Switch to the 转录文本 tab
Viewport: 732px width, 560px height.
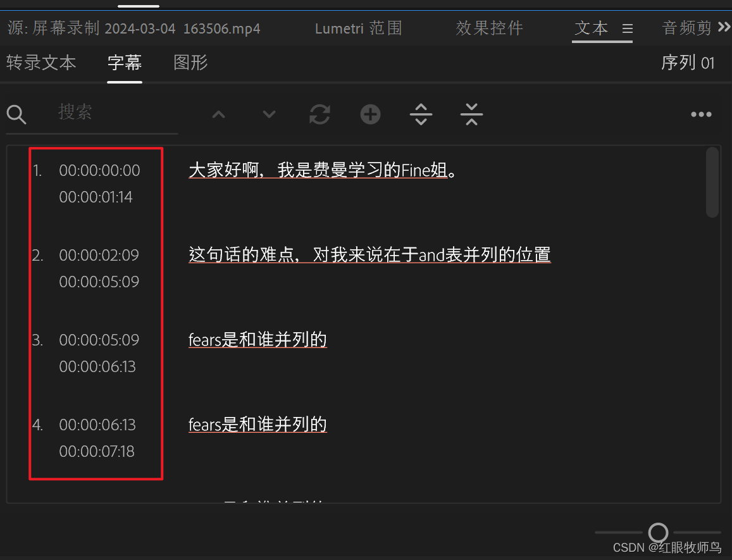tap(41, 63)
